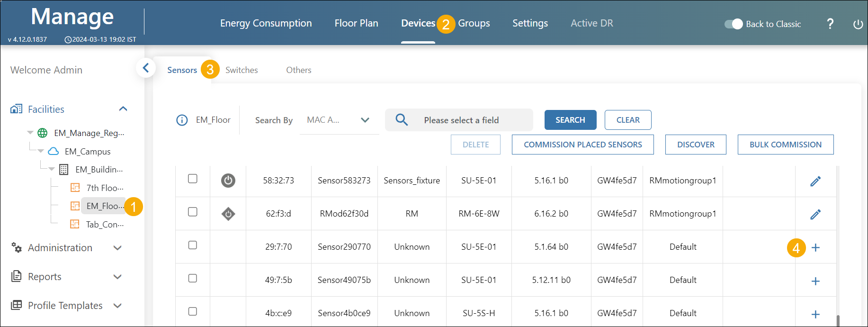Click the floor icon of EM_Floo
The width and height of the screenshot is (868, 327).
[x=75, y=206]
